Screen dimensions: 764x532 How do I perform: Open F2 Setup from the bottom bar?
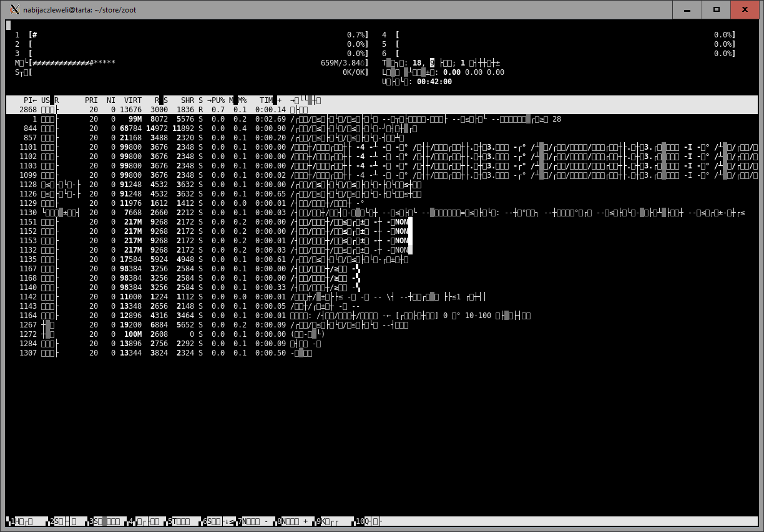point(68,521)
